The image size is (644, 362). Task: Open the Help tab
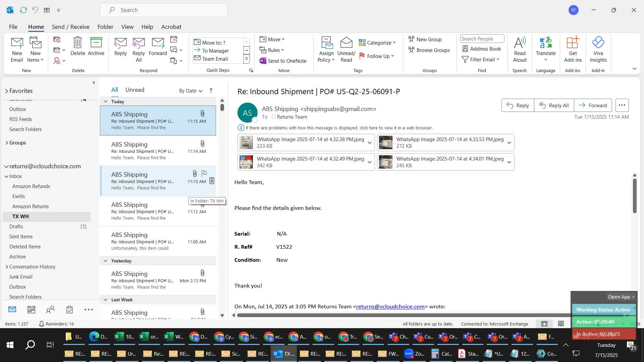[x=147, y=27]
